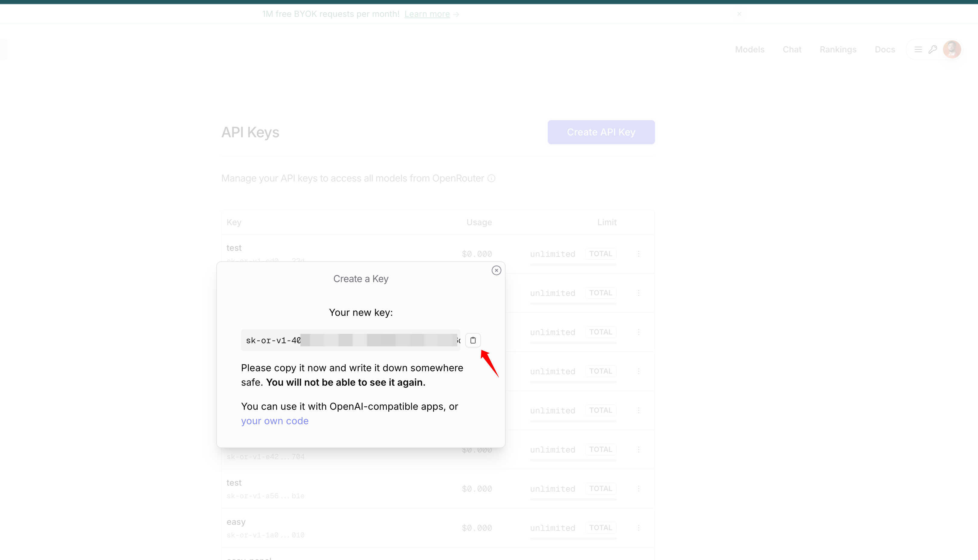The height and width of the screenshot is (560, 978).
Task: Click the TOTAL badge on first test key
Action: click(600, 254)
